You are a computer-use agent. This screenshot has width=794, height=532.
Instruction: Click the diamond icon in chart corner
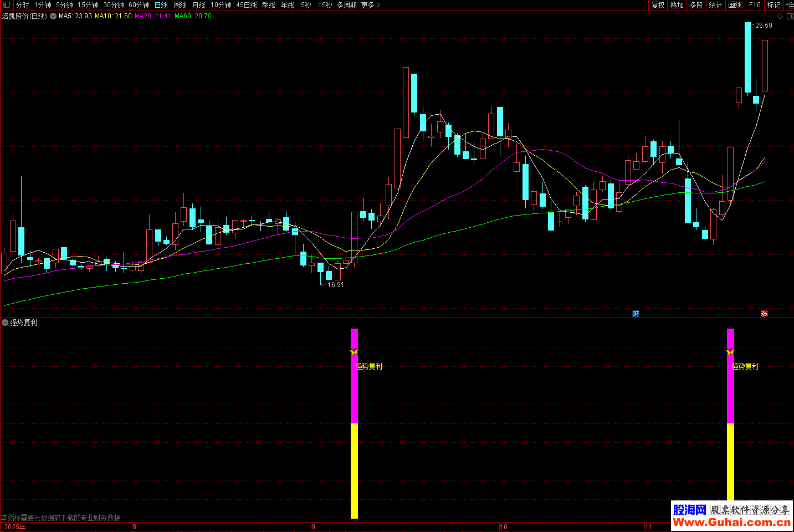point(780,17)
